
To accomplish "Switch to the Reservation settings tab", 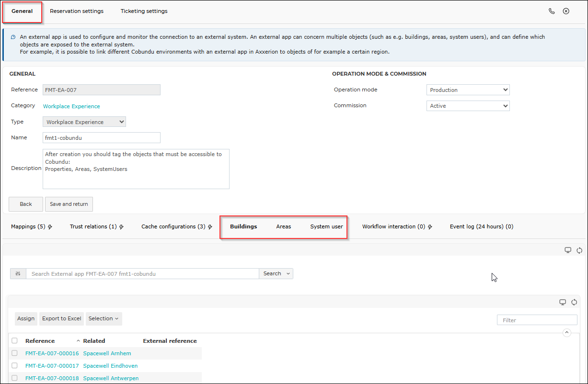I will pyautogui.click(x=77, y=11).
